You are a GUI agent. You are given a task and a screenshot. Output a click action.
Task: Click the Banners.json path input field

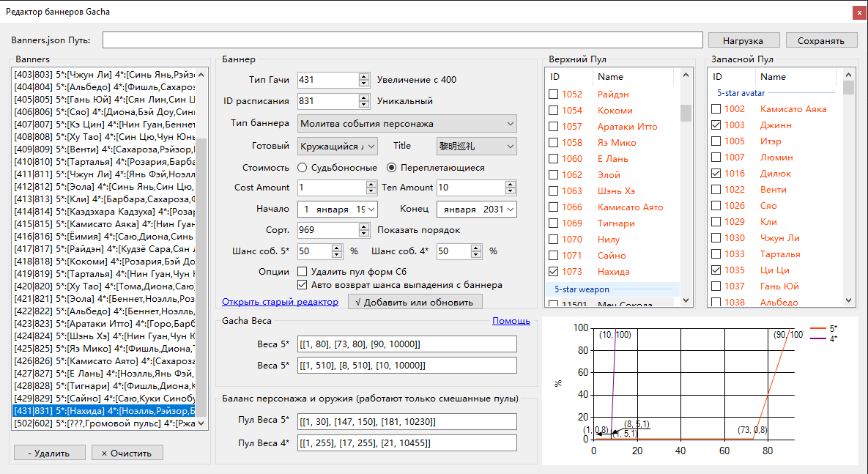[x=403, y=40]
